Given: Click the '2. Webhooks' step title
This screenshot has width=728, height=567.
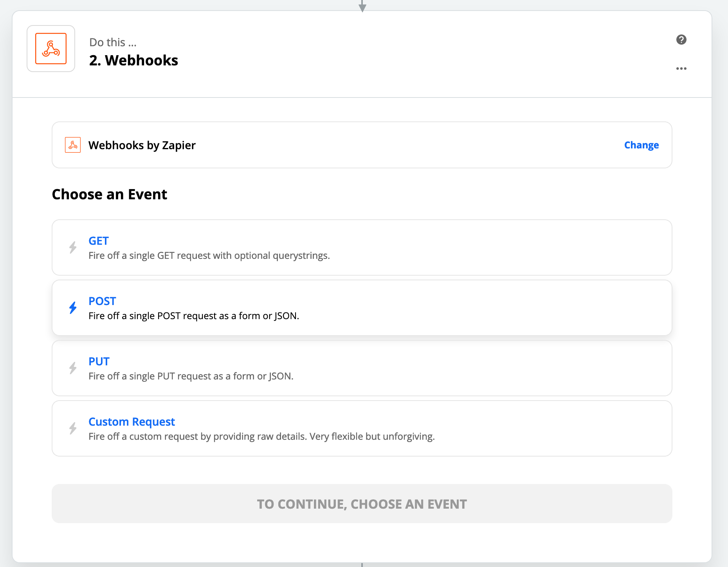Looking at the screenshot, I should click(x=133, y=60).
